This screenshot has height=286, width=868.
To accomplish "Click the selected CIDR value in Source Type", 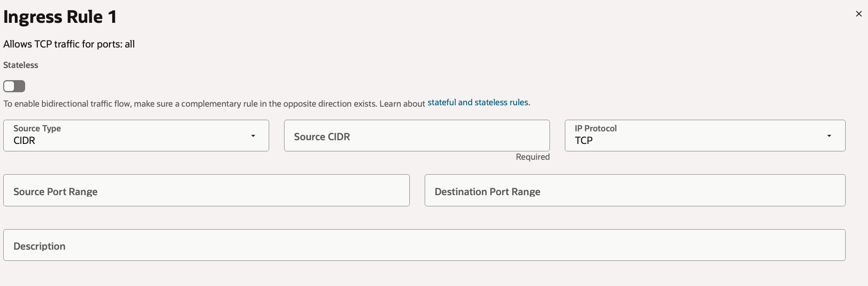I will pos(24,141).
